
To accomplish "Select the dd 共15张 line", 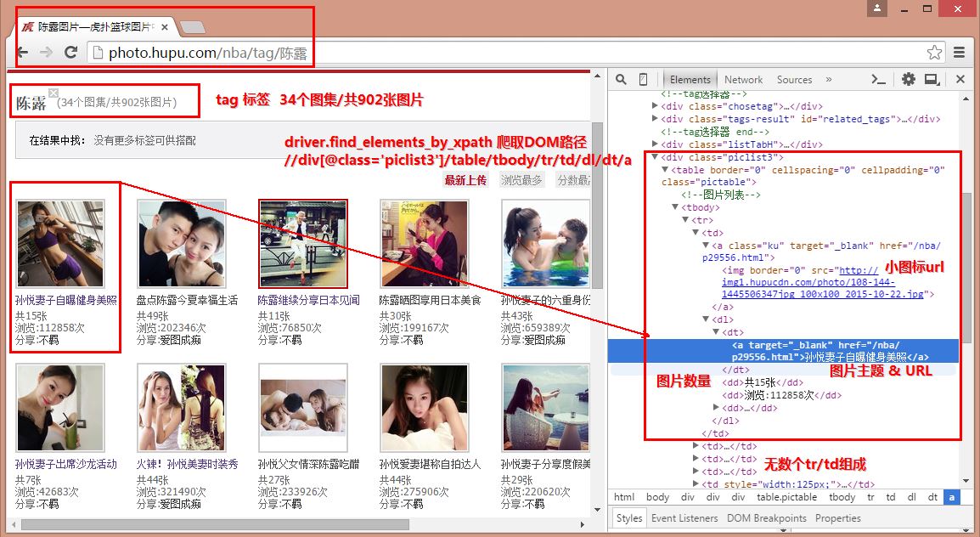I will click(x=763, y=382).
